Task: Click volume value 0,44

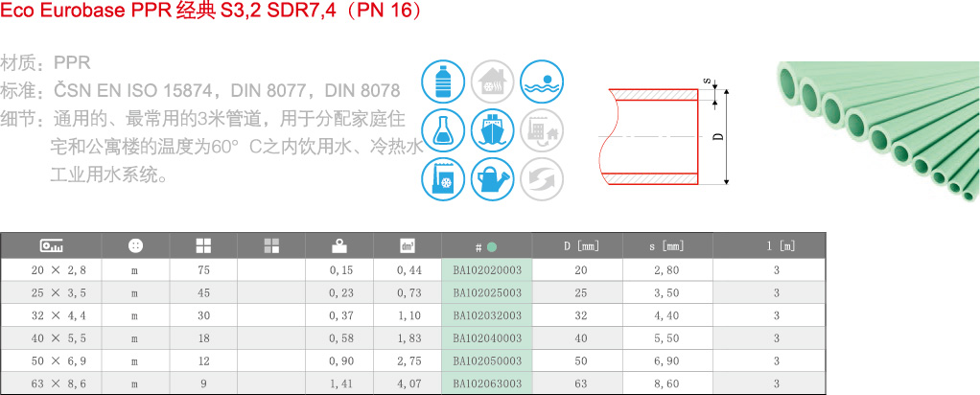Action: click(408, 270)
